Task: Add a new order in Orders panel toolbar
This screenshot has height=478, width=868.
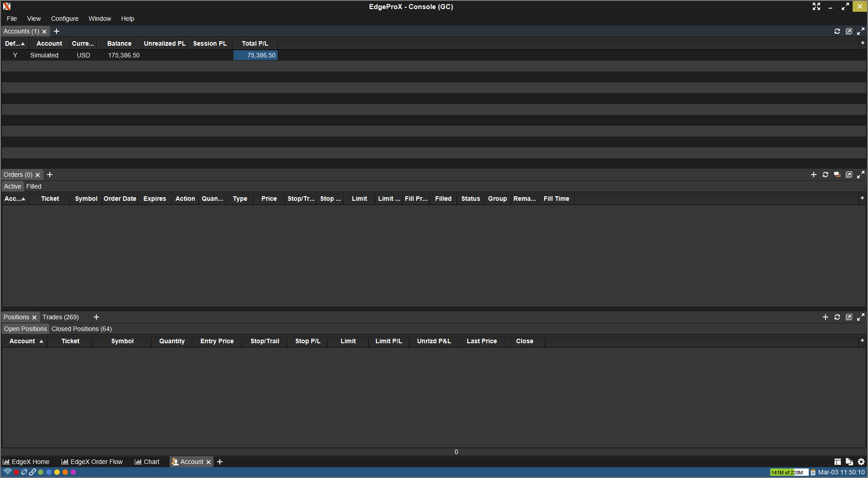Action: (814, 175)
